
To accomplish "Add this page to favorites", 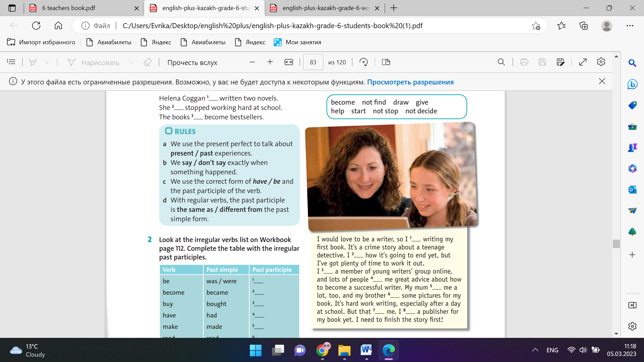I will pos(536,26).
